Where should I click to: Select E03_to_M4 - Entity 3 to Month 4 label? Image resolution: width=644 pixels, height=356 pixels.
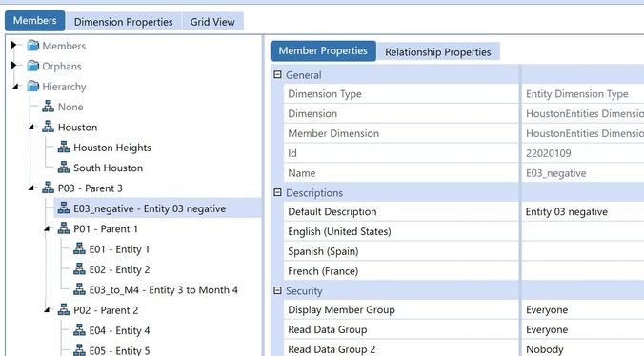[x=164, y=290]
